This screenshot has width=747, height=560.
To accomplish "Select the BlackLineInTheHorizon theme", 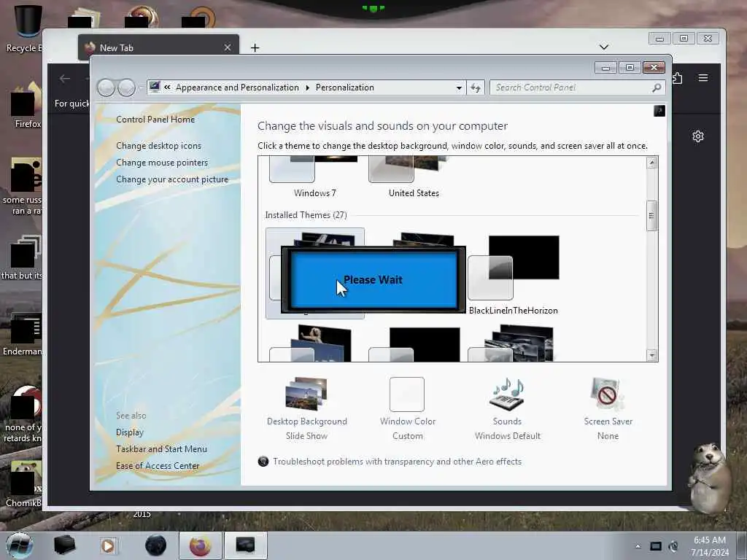I will 513,274.
